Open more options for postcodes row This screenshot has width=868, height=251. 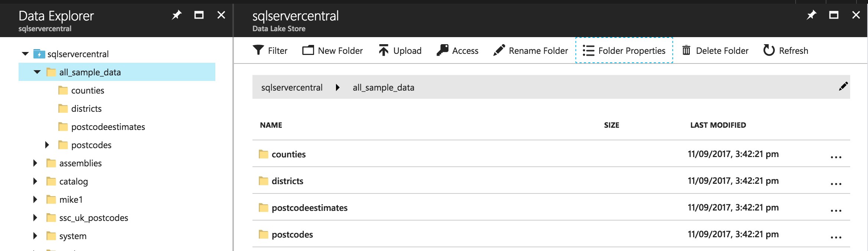coord(836,237)
